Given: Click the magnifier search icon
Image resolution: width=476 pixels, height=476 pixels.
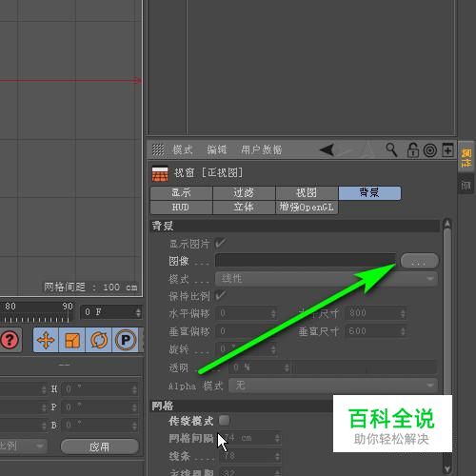Looking at the screenshot, I should [x=391, y=149].
